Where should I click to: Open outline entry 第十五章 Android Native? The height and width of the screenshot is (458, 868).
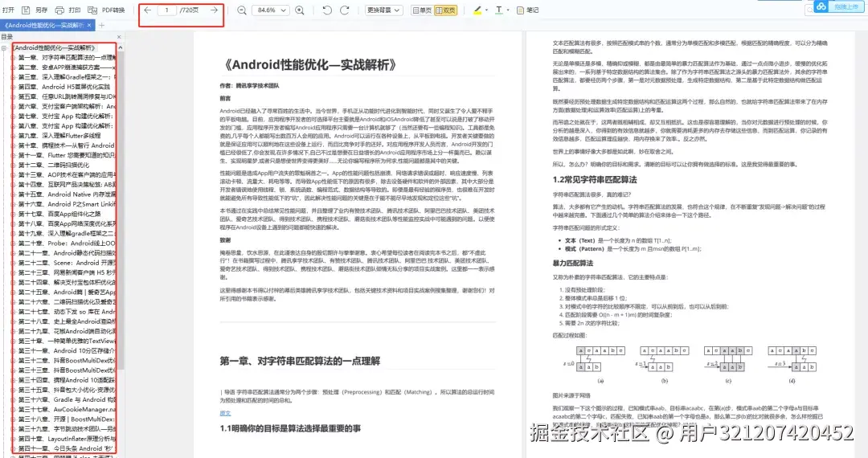[67, 194]
